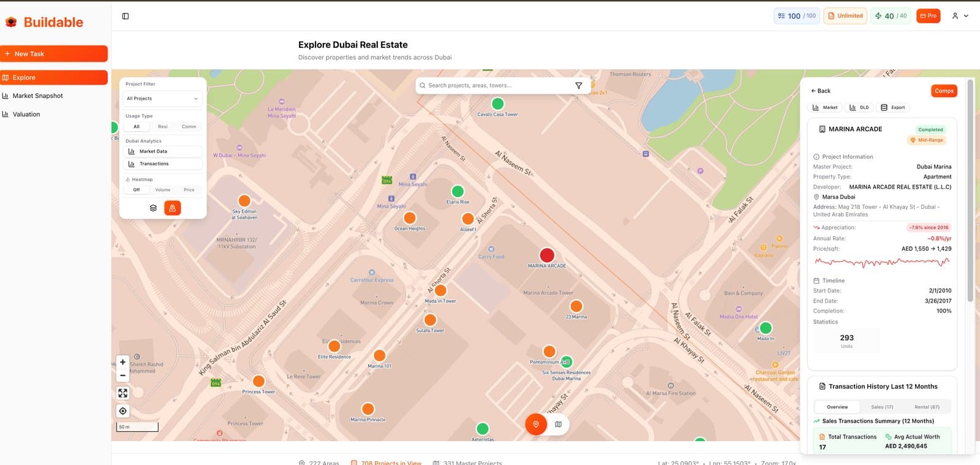Click the "Completed" status badge
The height and width of the screenshot is (465, 980).
tap(930, 130)
